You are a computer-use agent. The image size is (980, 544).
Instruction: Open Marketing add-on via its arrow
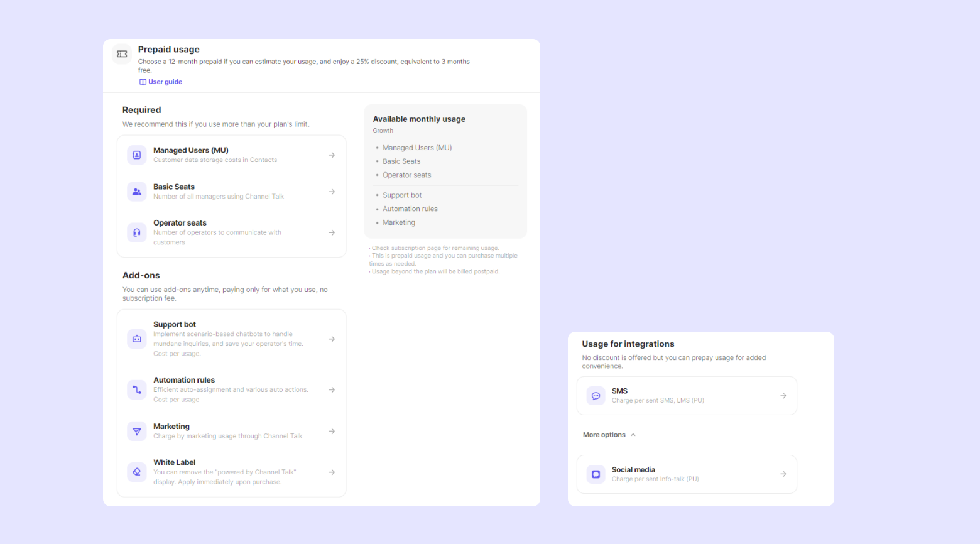point(332,432)
